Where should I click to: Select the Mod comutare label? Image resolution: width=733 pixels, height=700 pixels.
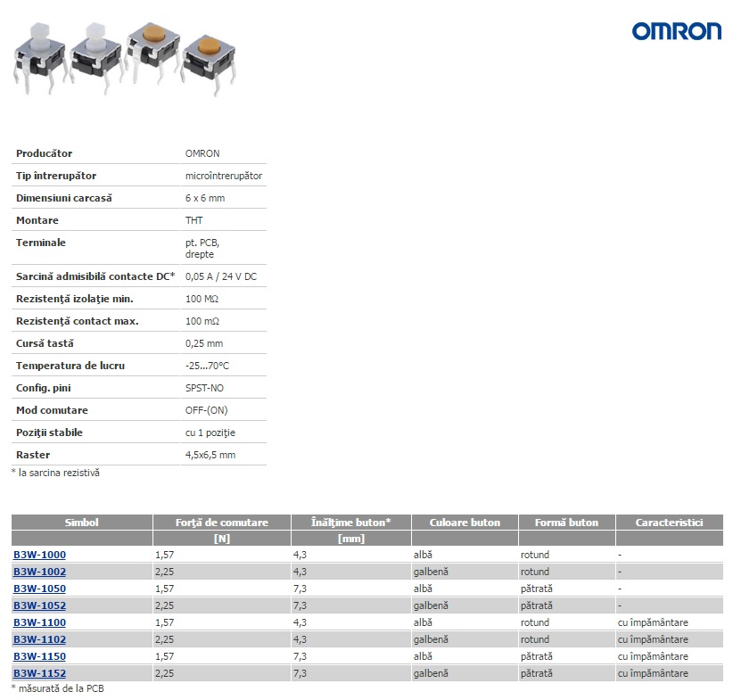52,410
